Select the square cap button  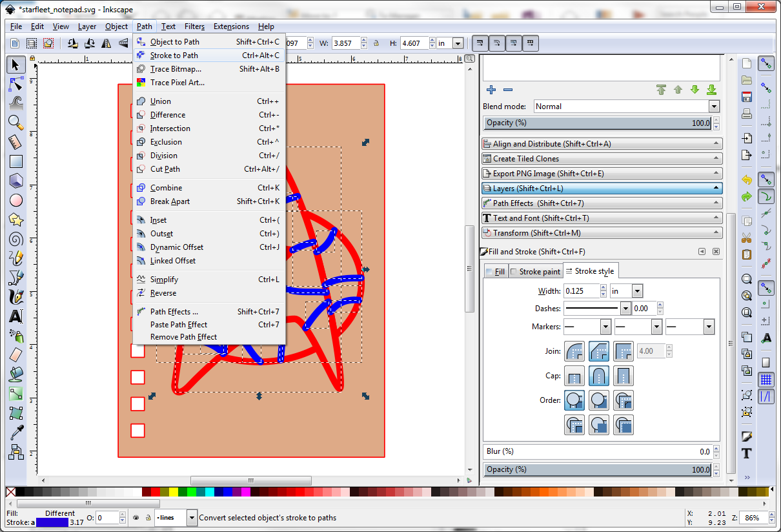624,376
